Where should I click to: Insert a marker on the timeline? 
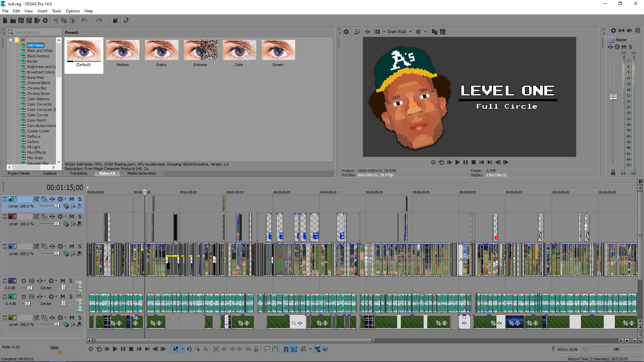pos(267,349)
